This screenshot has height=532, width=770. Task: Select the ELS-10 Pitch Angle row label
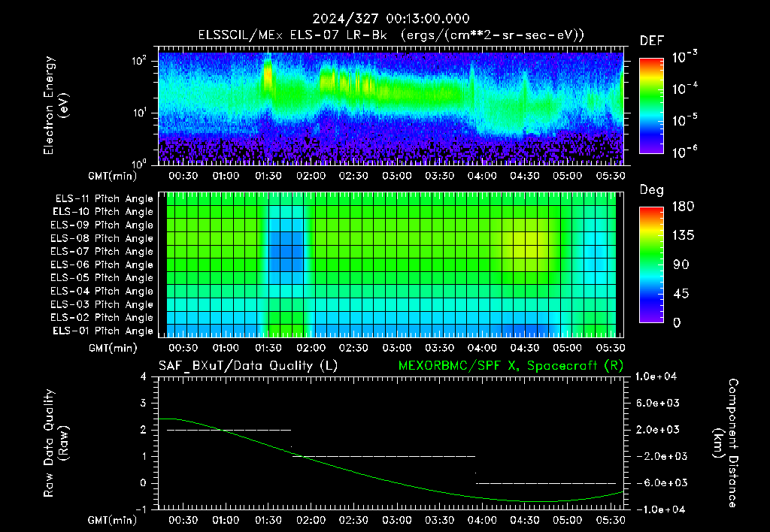click(x=103, y=212)
